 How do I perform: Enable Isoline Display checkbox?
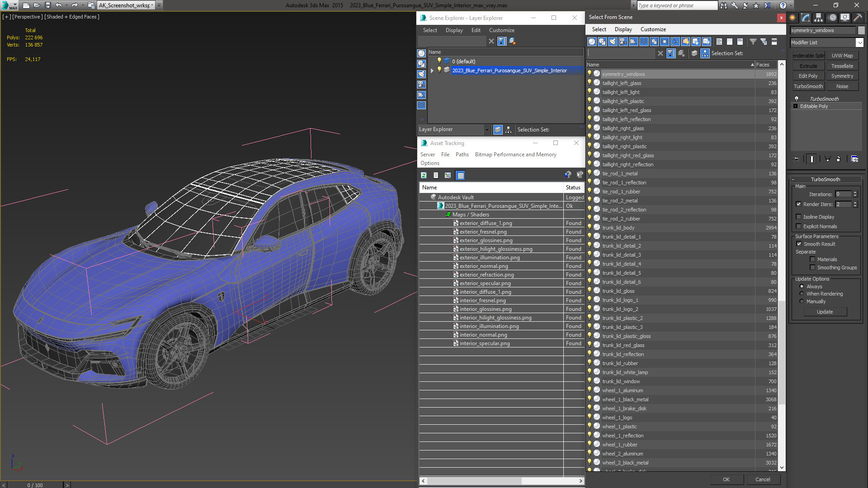point(799,217)
